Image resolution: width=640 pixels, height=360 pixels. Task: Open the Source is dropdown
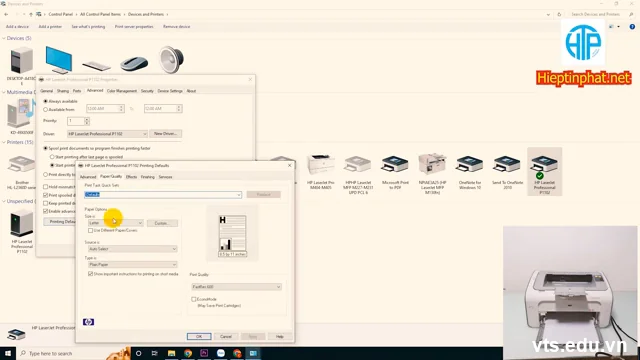[133, 249]
